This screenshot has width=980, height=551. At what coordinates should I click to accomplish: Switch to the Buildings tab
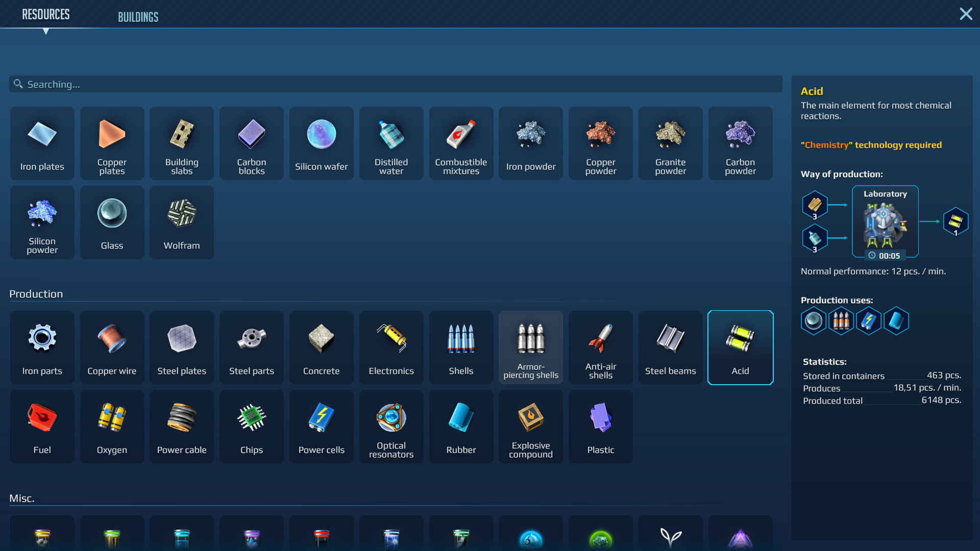click(138, 16)
